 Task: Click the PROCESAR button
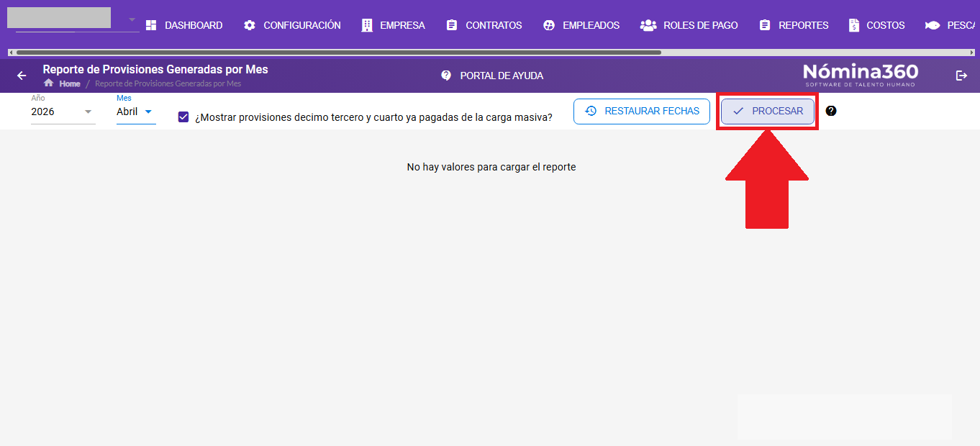point(768,111)
